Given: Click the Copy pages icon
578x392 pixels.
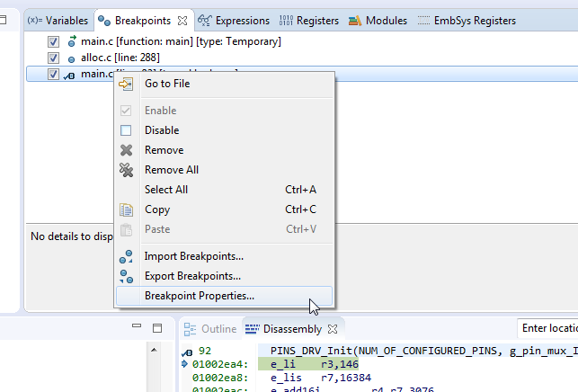Looking at the screenshot, I should pos(126,209).
